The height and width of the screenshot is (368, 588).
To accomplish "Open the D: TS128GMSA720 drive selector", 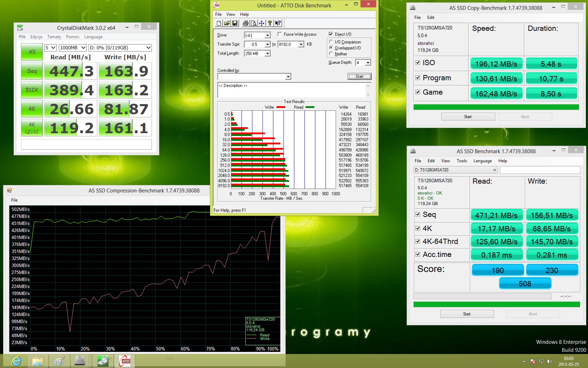I will 455,170.
